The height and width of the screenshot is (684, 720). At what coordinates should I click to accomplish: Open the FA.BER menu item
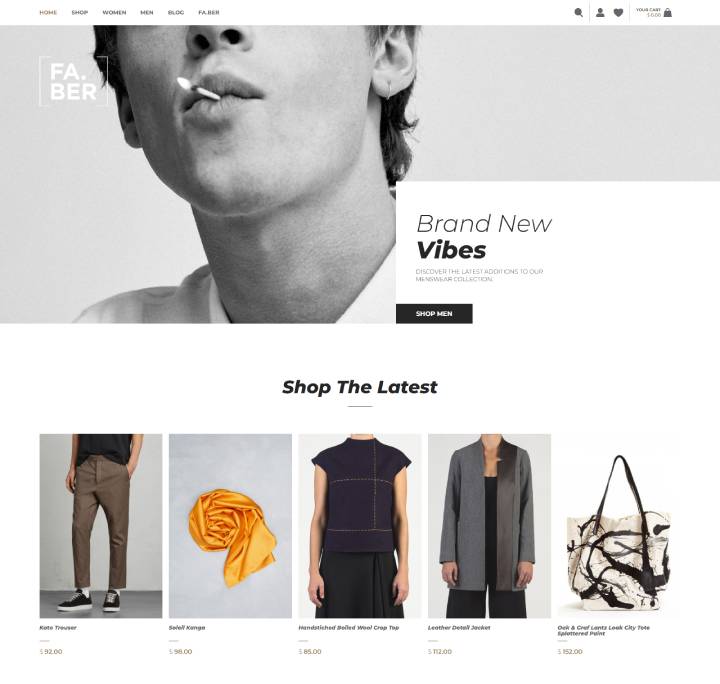pos(209,12)
